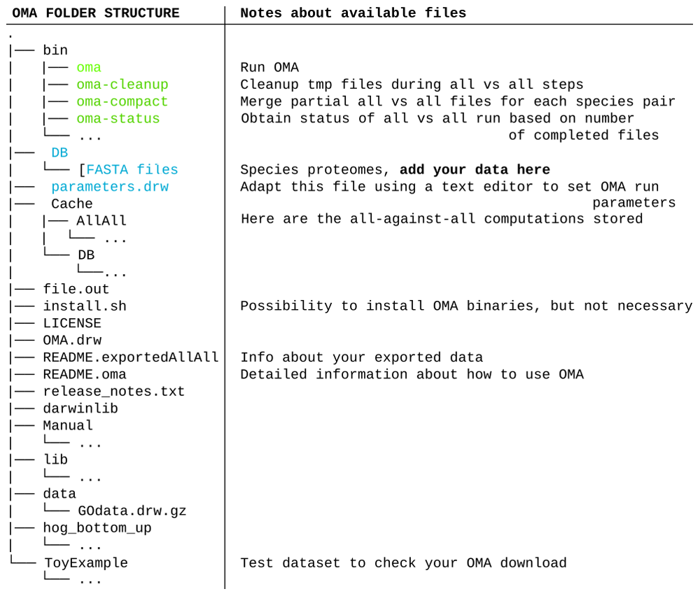Click the install.sh script
Image resolution: width=700 pixels, height=596 pixels.
(x=85, y=306)
